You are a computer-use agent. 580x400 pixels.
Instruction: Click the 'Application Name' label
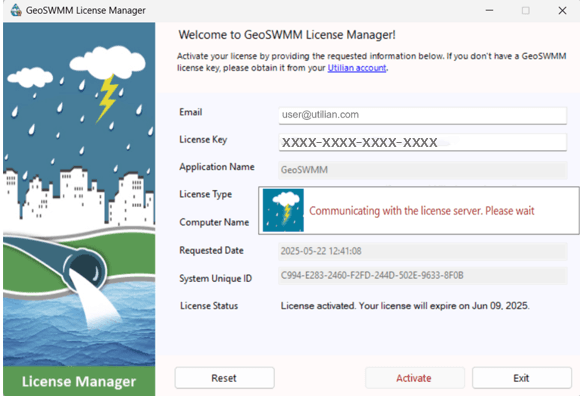pos(217,167)
